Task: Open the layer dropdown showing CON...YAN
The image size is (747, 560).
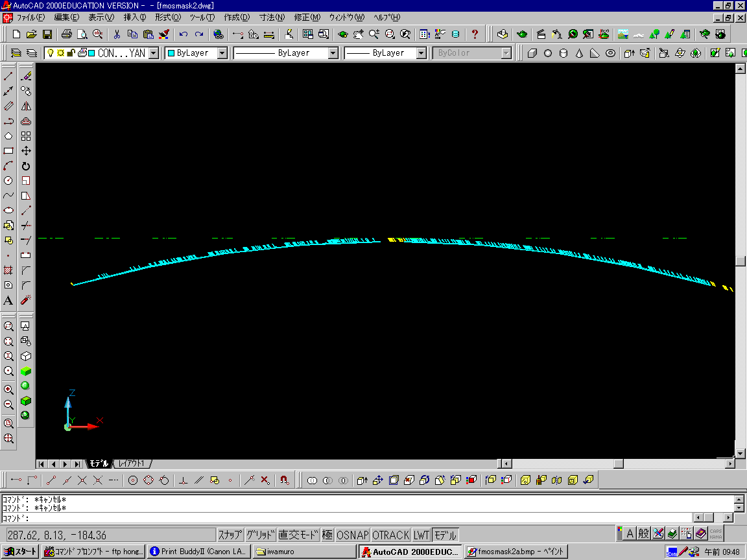Action: point(154,53)
